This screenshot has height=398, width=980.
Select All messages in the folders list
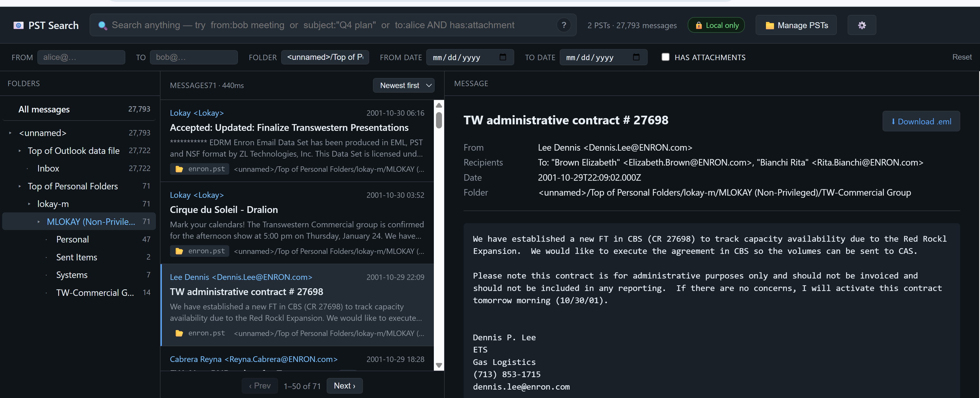pos(79,109)
